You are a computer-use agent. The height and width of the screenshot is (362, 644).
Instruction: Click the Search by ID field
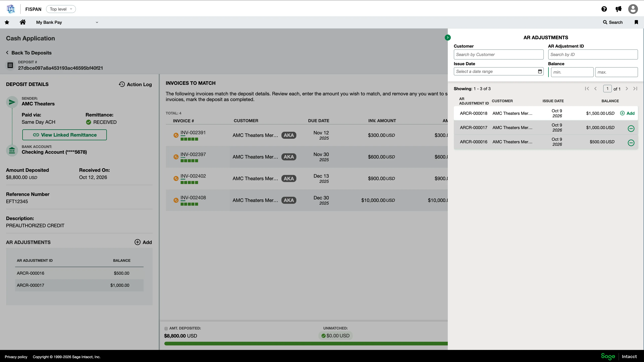pyautogui.click(x=593, y=54)
